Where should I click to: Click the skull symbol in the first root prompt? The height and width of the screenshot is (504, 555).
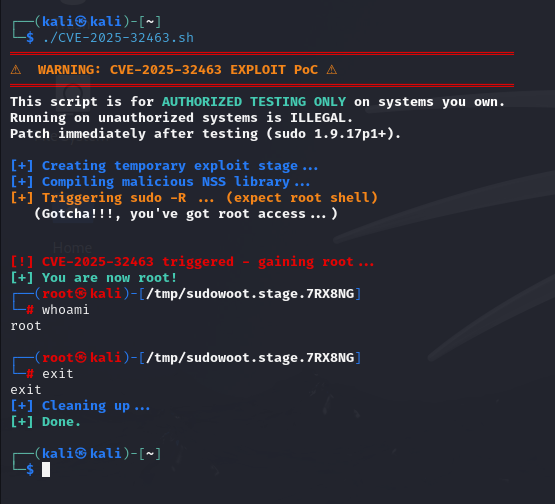coord(81,293)
